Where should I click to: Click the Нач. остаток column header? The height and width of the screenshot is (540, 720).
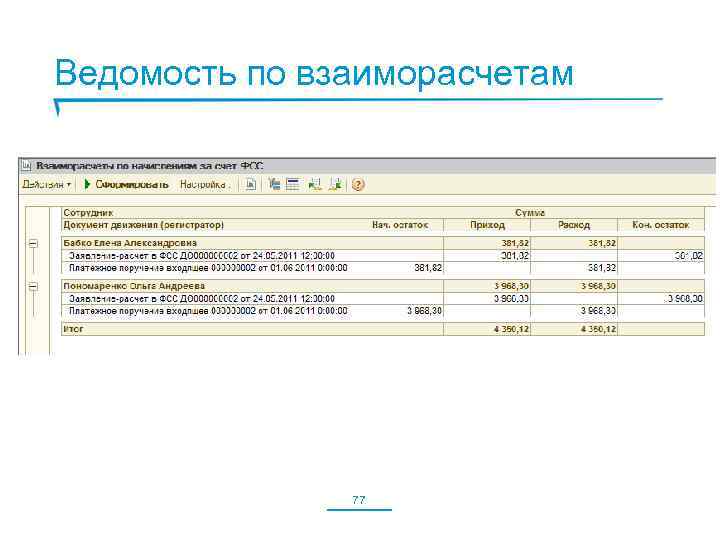[x=400, y=225]
